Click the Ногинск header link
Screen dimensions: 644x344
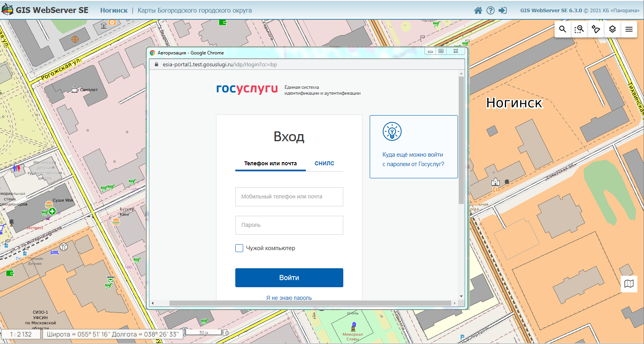114,10
